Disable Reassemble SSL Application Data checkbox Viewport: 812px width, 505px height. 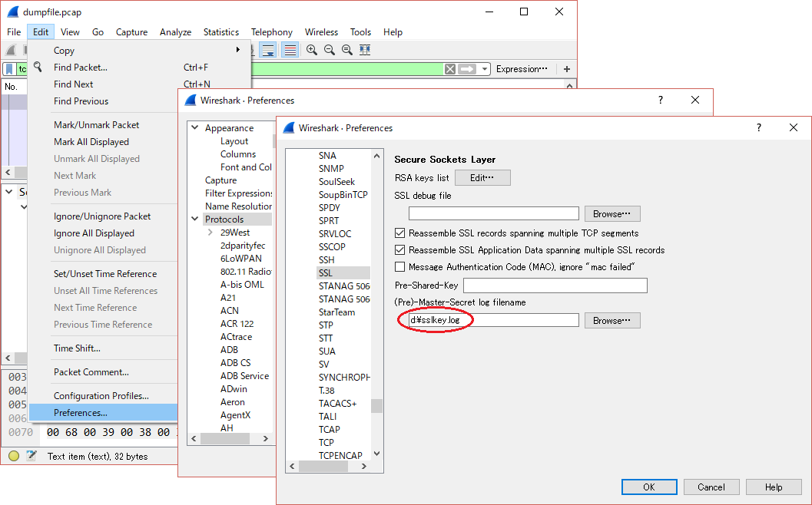400,250
